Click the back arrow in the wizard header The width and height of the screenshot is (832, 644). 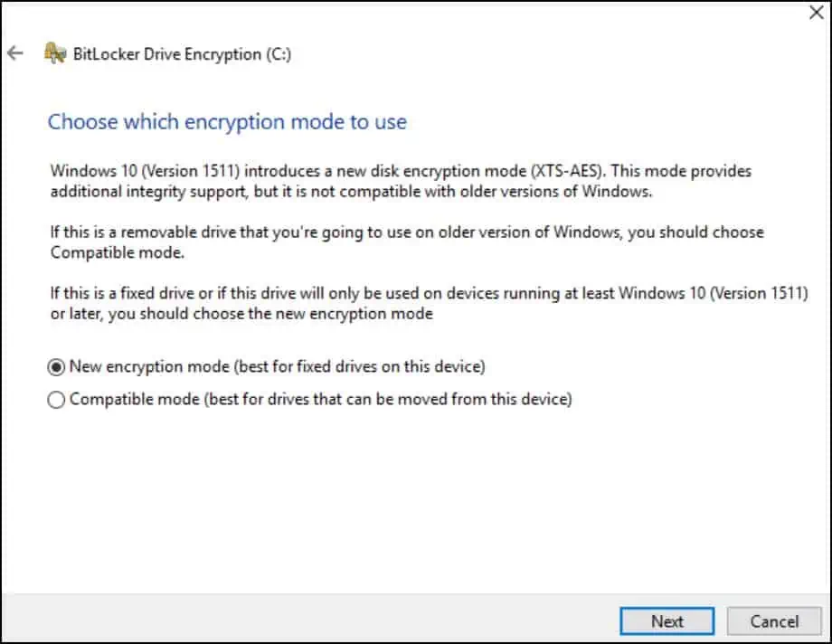click(14, 53)
